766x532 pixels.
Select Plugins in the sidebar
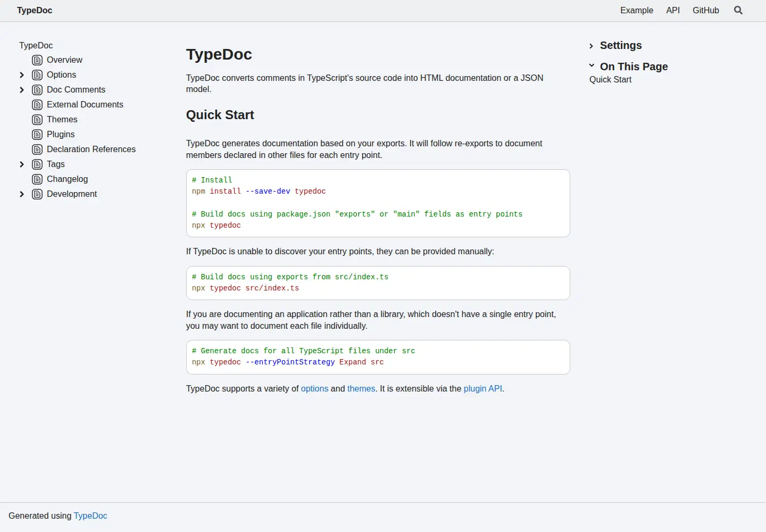(x=61, y=135)
